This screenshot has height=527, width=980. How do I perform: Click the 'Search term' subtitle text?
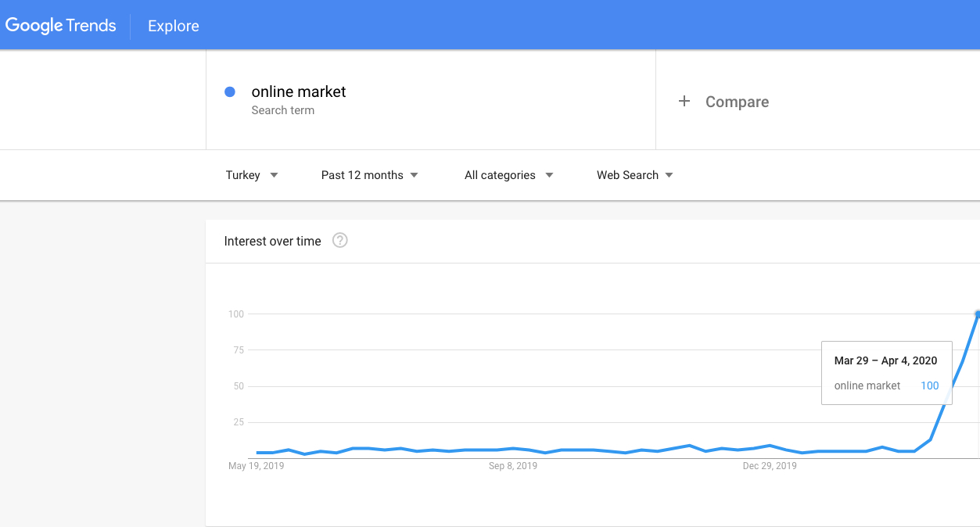click(x=282, y=110)
